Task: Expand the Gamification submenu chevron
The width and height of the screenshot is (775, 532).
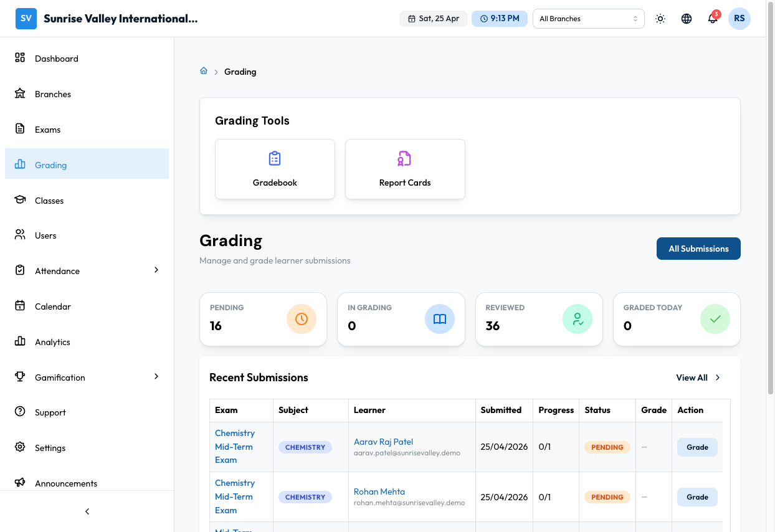Action: click(x=156, y=377)
